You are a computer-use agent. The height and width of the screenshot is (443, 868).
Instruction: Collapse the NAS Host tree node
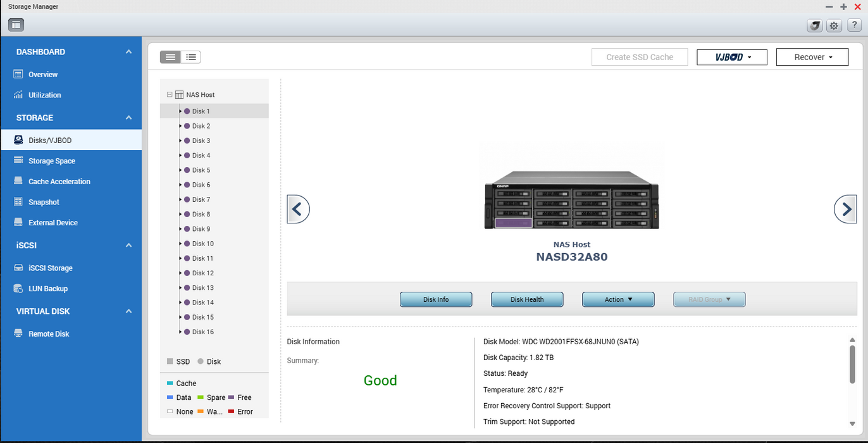[170, 94]
